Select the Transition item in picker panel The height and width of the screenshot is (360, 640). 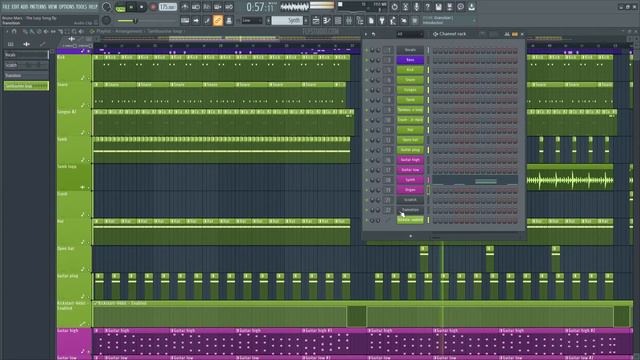coord(26,76)
